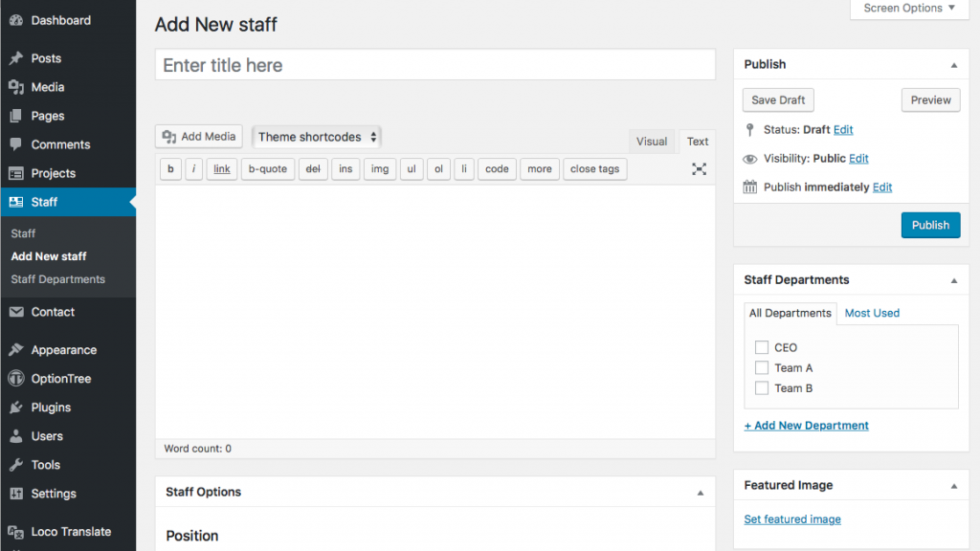Collapse the Publish panel
980x551 pixels.
[953, 64]
